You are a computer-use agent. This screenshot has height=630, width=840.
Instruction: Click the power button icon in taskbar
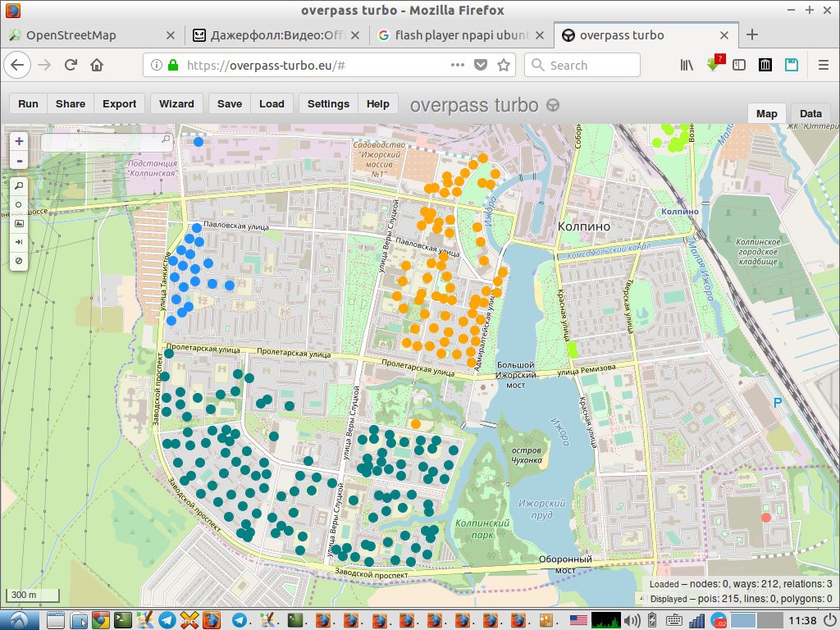(x=830, y=620)
